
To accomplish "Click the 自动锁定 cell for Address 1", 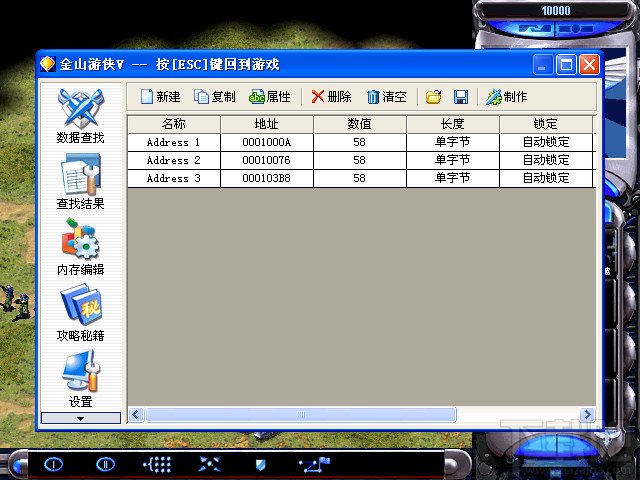I will tap(546, 142).
